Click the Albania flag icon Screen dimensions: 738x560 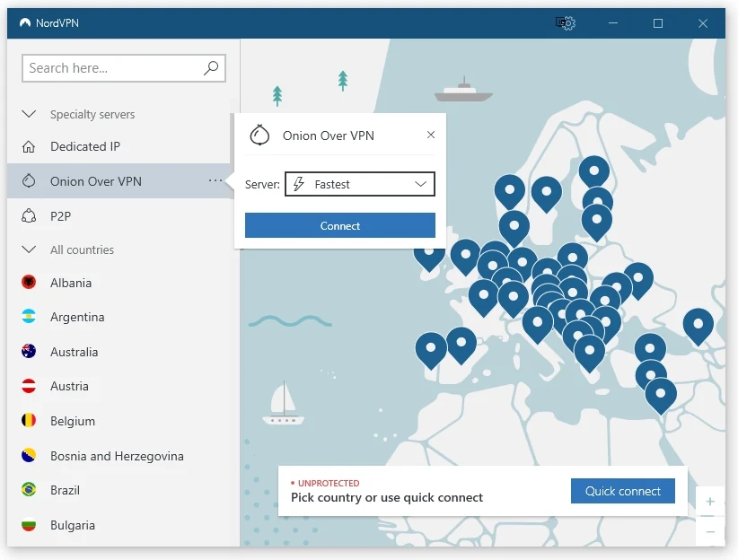[x=29, y=283]
